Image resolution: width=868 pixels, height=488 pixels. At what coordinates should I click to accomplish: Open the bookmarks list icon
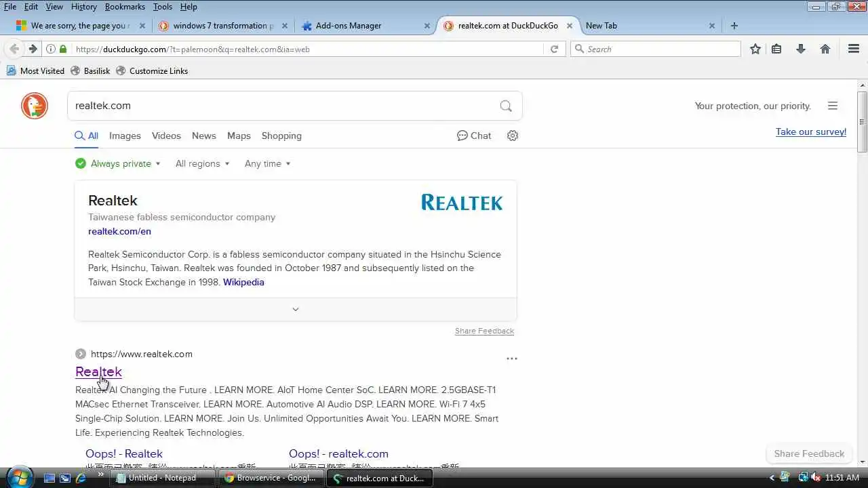click(x=776, y=49)
